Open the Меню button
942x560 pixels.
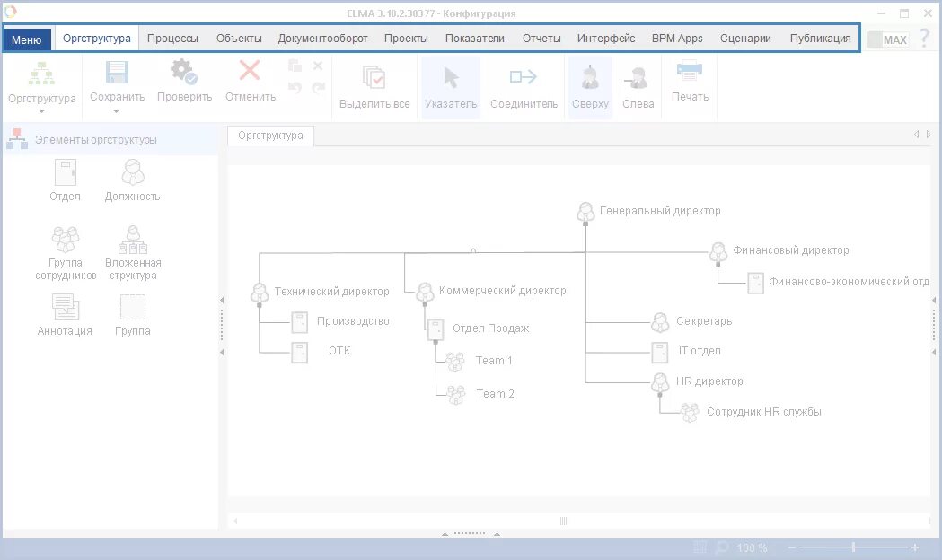[x=27, y=39]
